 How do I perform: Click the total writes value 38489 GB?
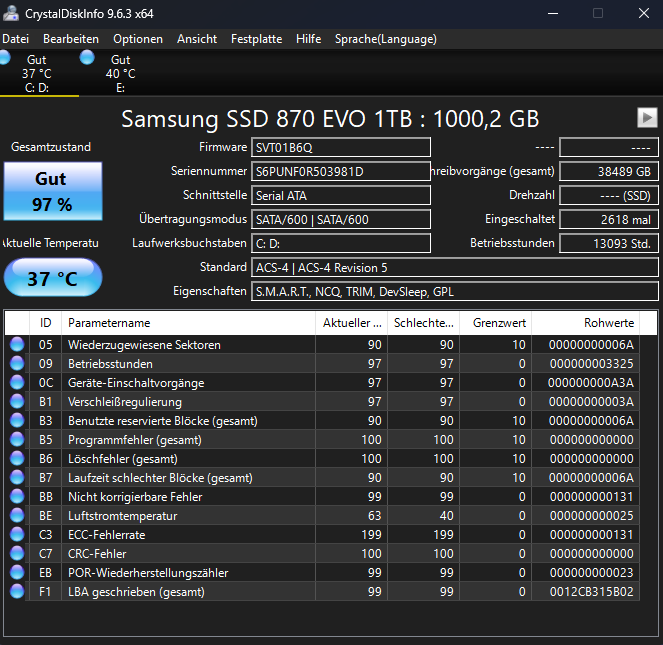click(609, 172)
